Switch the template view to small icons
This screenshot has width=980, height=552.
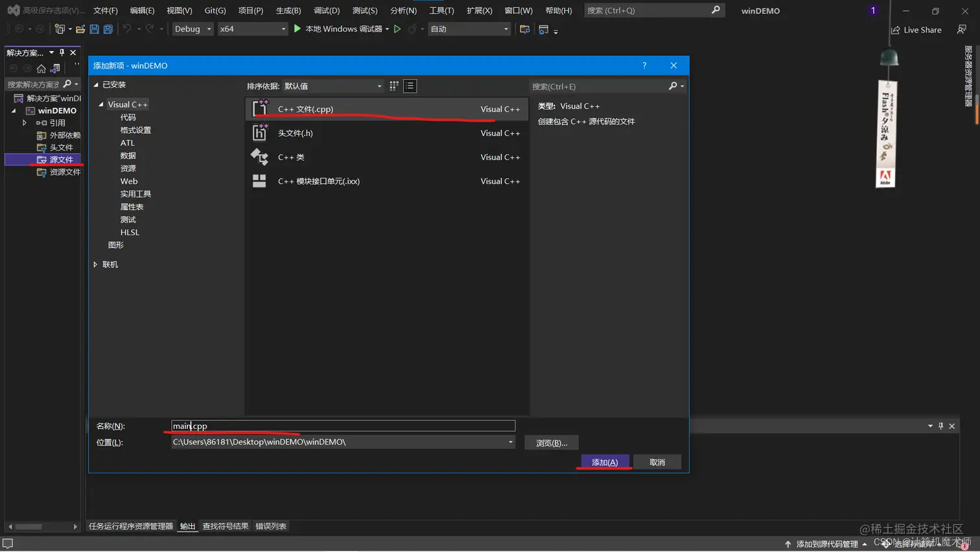(393, 86)
